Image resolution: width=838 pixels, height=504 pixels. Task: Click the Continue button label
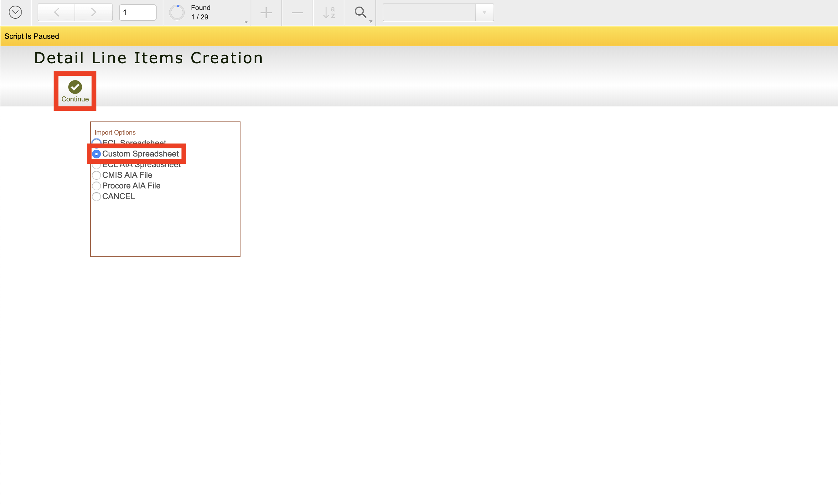click(x=75, y=99)
